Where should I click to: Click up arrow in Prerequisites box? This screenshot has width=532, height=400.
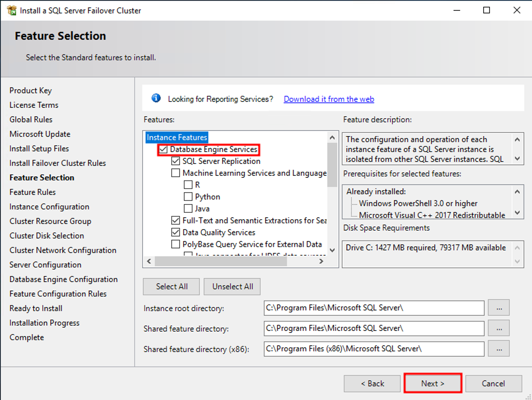517,191
